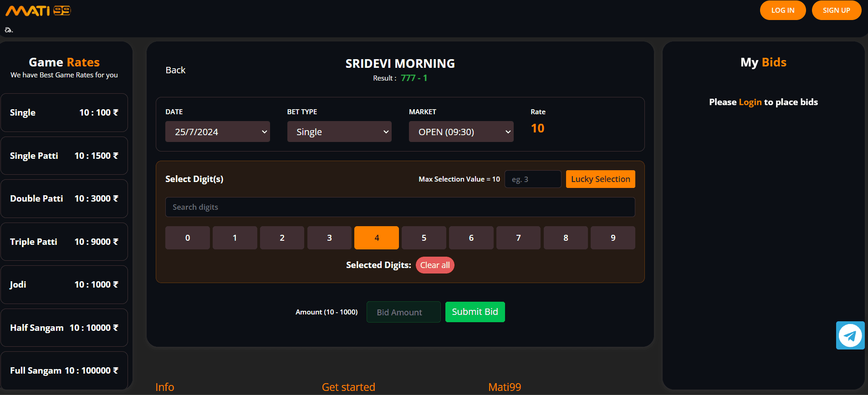Select digit 1
Viewport: 868px width, 395px height.
pyautogui.click(x=235, y=238)
